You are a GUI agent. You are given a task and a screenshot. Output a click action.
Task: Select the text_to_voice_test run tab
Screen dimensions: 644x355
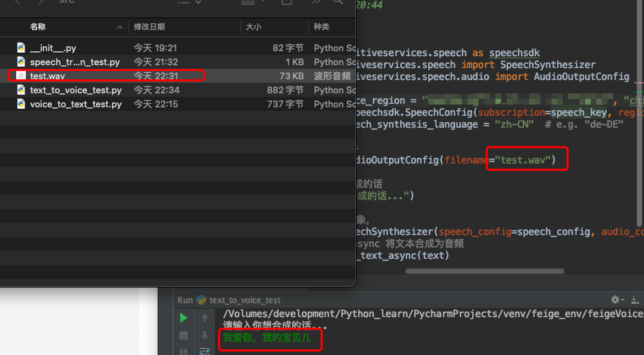tap(245, 300)
